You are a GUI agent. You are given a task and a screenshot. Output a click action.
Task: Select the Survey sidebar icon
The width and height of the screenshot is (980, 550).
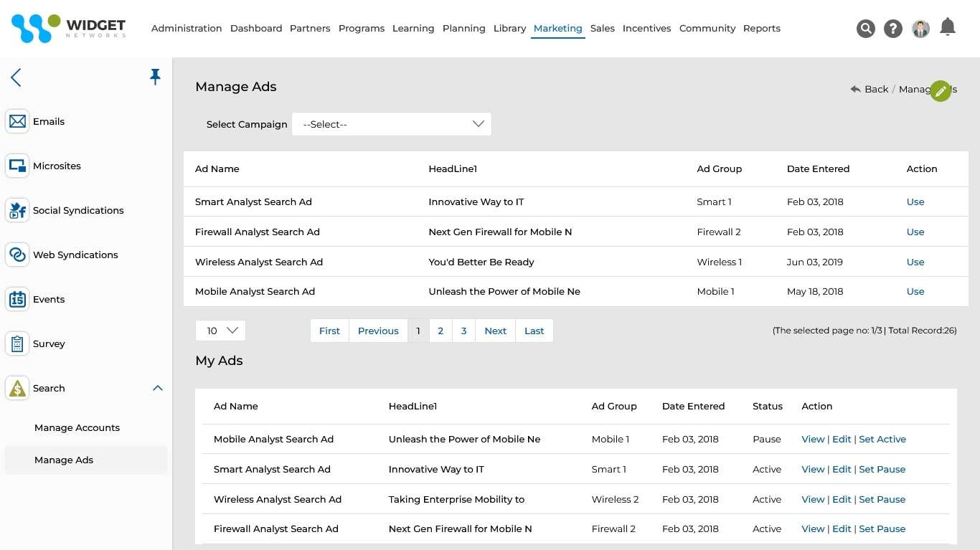pos(17,343)
